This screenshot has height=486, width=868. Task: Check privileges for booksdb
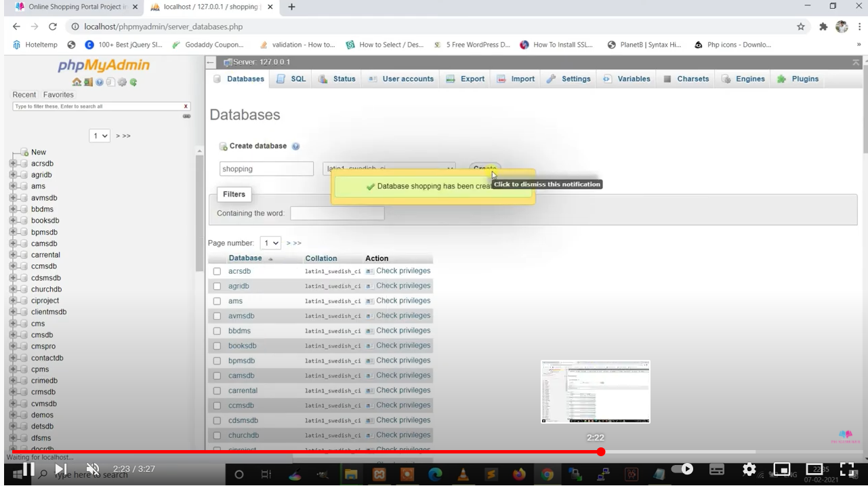click(x=398, y=346)
